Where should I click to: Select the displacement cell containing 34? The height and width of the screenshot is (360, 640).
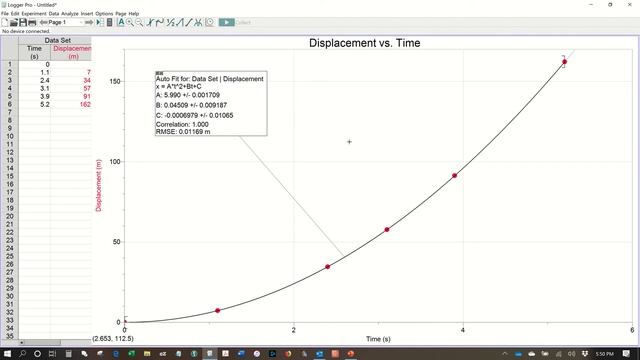[71, 80]
